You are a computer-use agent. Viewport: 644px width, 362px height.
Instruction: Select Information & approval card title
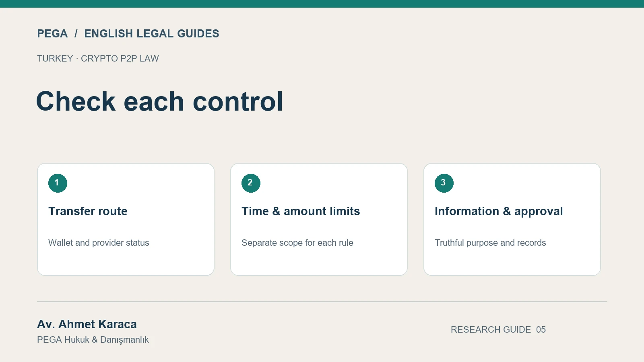pyautogui.click(x=499, y=211)
